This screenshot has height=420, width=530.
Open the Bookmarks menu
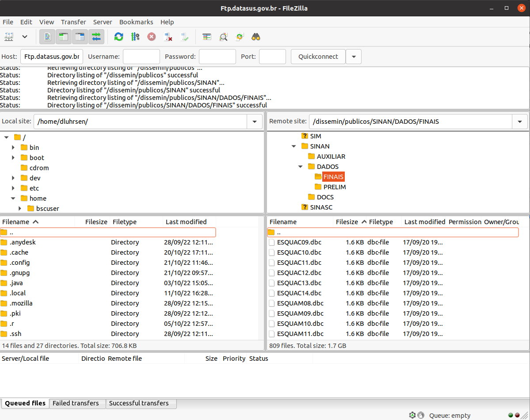tap(136, 22)
